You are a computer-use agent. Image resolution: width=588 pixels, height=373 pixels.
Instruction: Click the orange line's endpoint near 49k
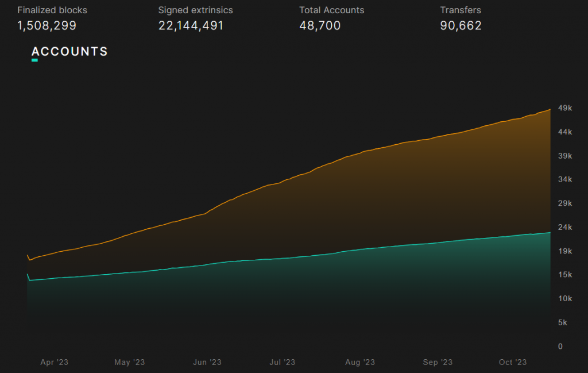point(550,109)
